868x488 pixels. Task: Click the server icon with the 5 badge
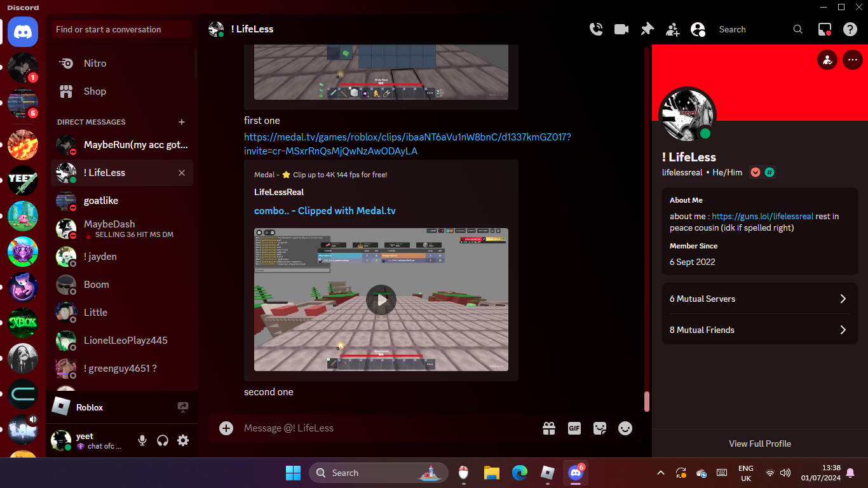click(23, 103)
